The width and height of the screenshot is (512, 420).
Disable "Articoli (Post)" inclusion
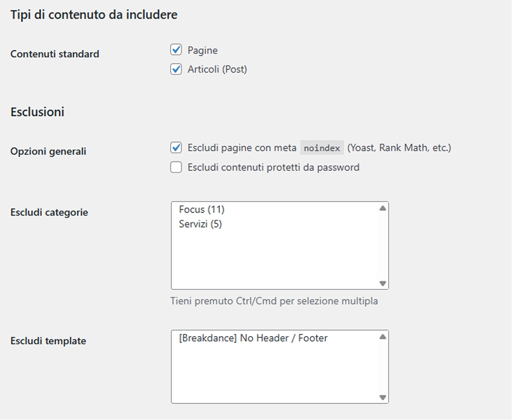[x=176, y=69]
